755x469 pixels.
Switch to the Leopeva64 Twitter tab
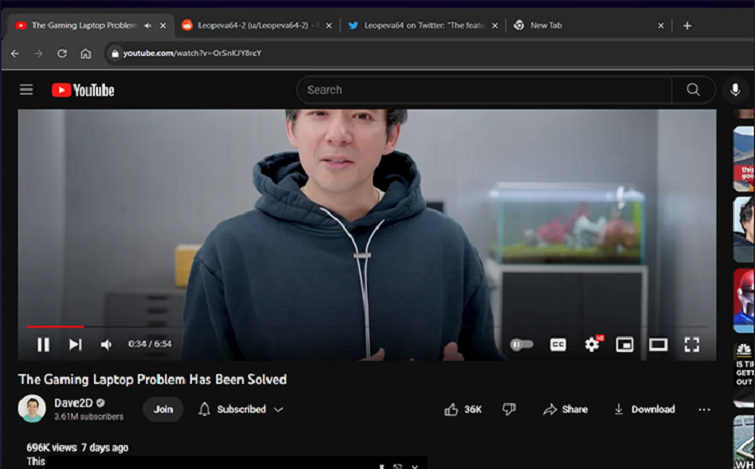[x=418, y=25]
